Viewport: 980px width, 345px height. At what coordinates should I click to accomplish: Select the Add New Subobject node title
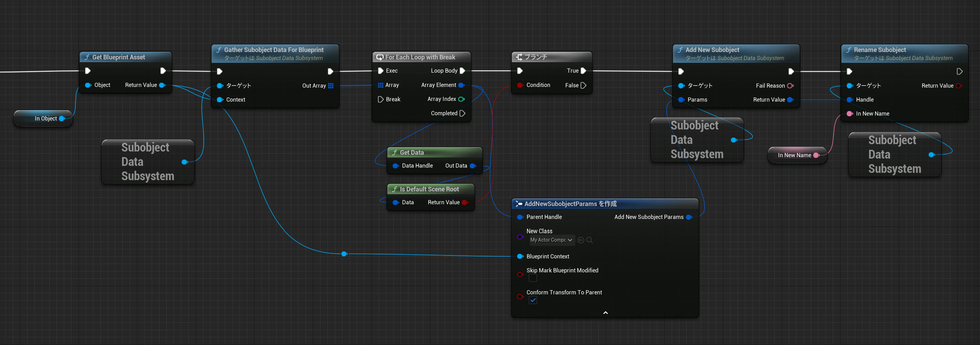tap(712, 50)
